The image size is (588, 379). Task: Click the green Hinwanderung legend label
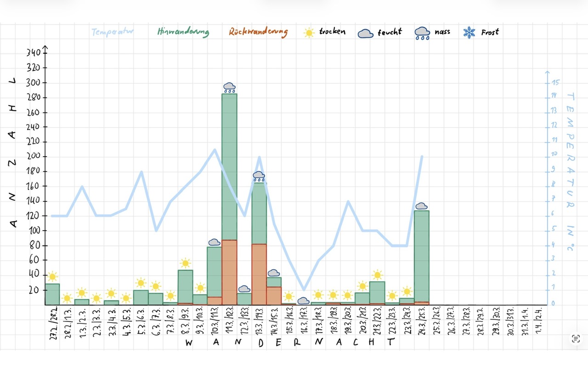click(x=183, y=32)
